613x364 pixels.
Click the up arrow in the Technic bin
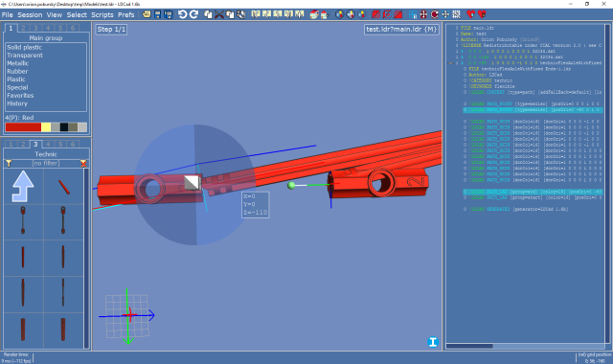(23, 186)
